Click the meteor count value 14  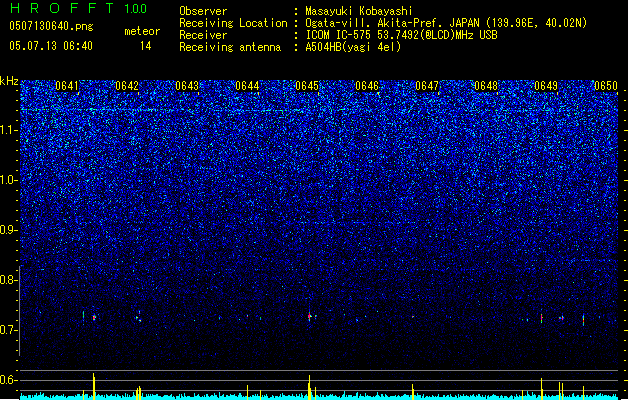[x=146, y=46]
